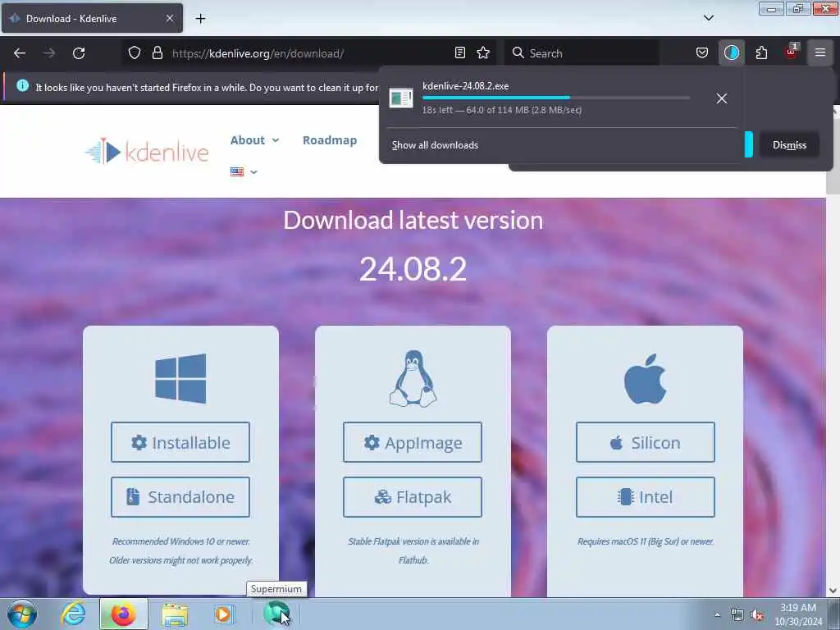This screenshot has height=630, width=840.
Task: Download the macOS Silicon build
Action: (x=645, y=442)
